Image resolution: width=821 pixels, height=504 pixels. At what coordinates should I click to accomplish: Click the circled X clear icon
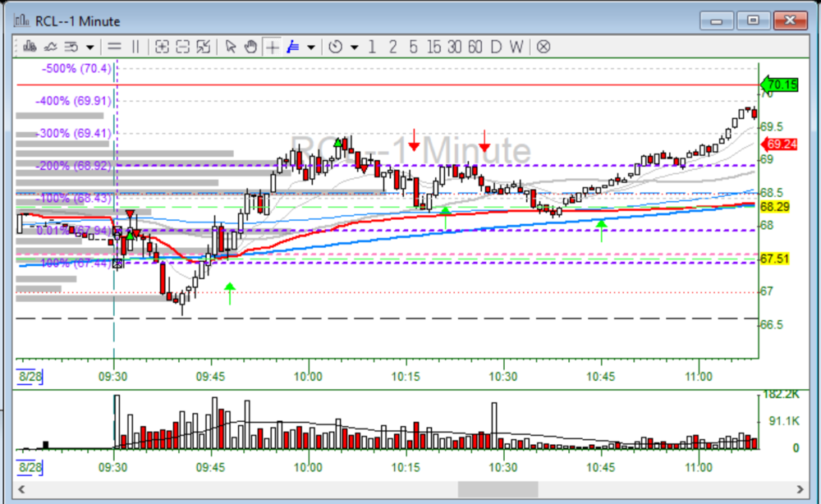543,47
